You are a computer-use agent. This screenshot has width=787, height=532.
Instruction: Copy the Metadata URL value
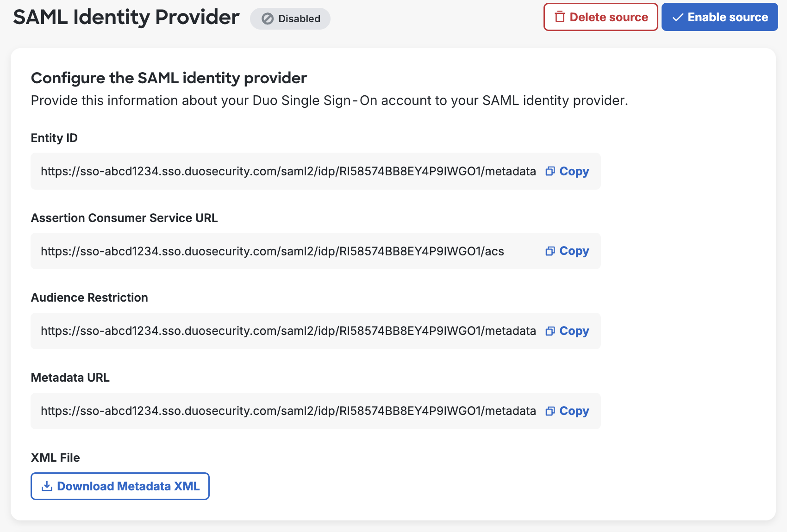pyautogui.click(x=574, y=411)
